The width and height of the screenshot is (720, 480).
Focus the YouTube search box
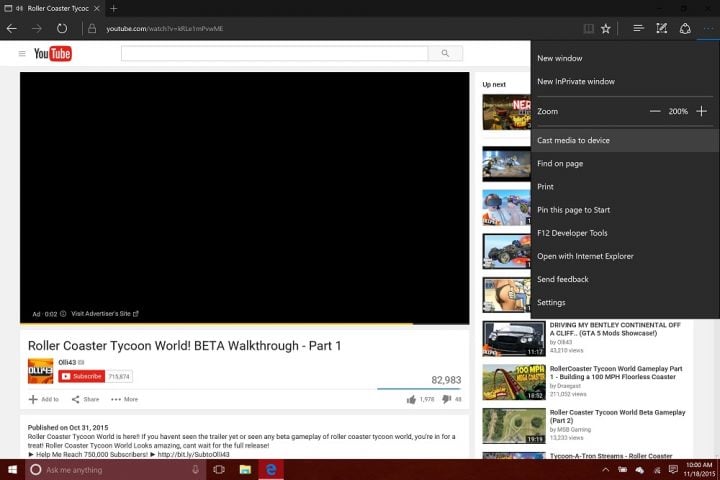tap(274, 53)
